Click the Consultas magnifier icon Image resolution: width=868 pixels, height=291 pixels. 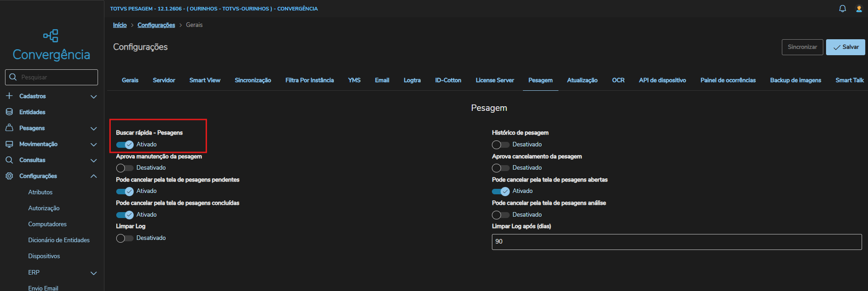[9, 160]
